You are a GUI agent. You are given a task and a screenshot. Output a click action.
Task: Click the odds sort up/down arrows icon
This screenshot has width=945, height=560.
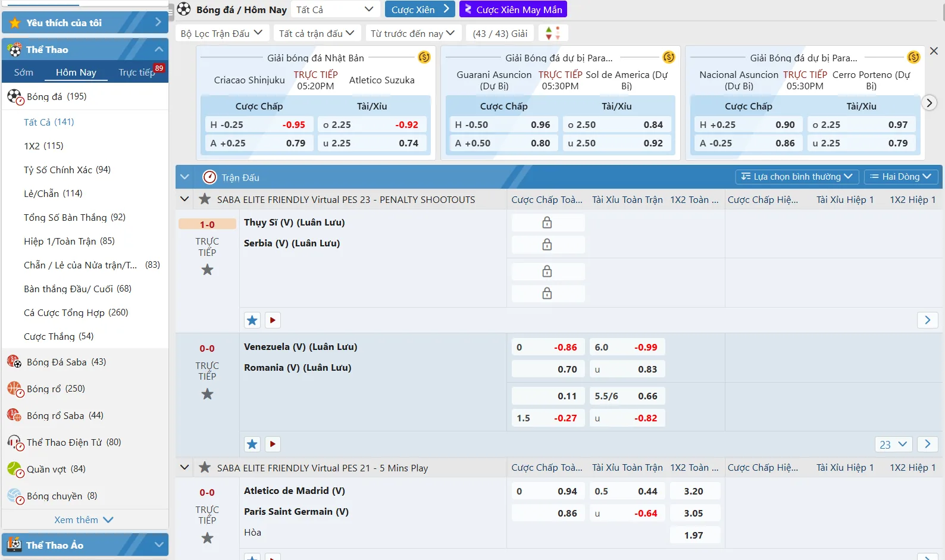point(553,33)
